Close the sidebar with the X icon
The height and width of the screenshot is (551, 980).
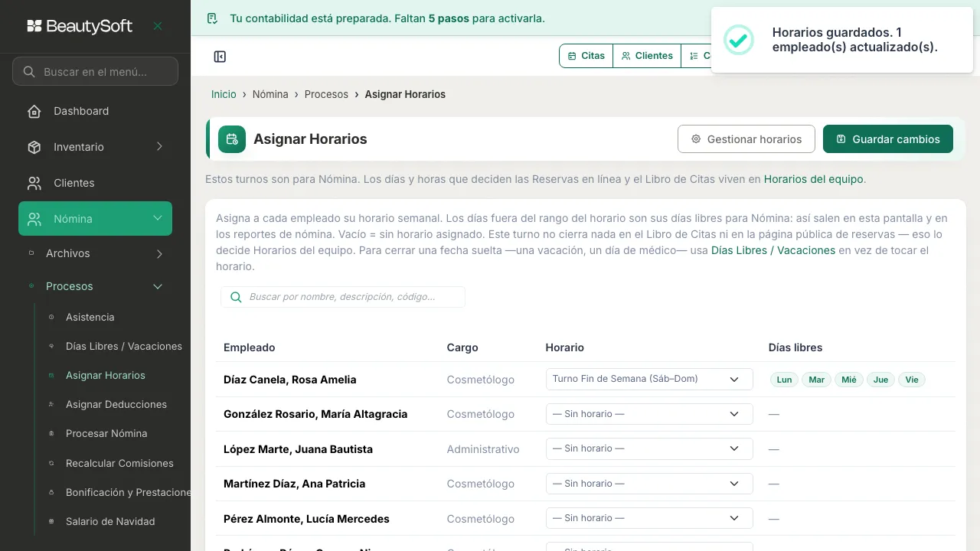coord(158,26)
